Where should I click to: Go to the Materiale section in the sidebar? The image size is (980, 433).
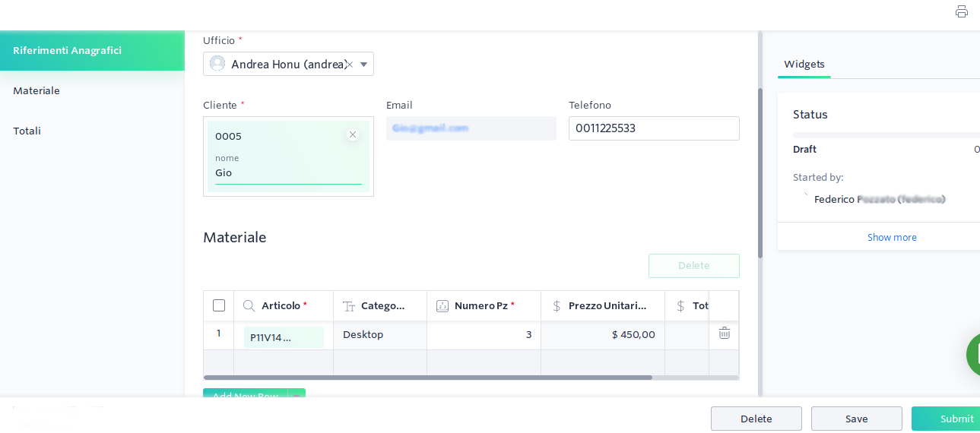point(36,90)
